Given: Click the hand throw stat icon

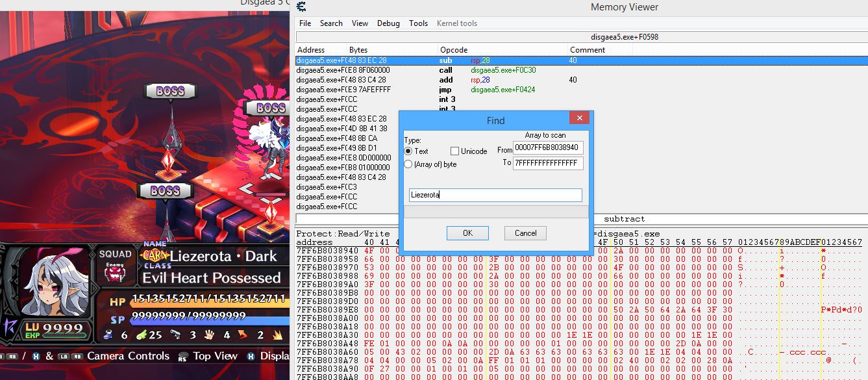Looking at the screenshot, I should [x=210, y=335].
